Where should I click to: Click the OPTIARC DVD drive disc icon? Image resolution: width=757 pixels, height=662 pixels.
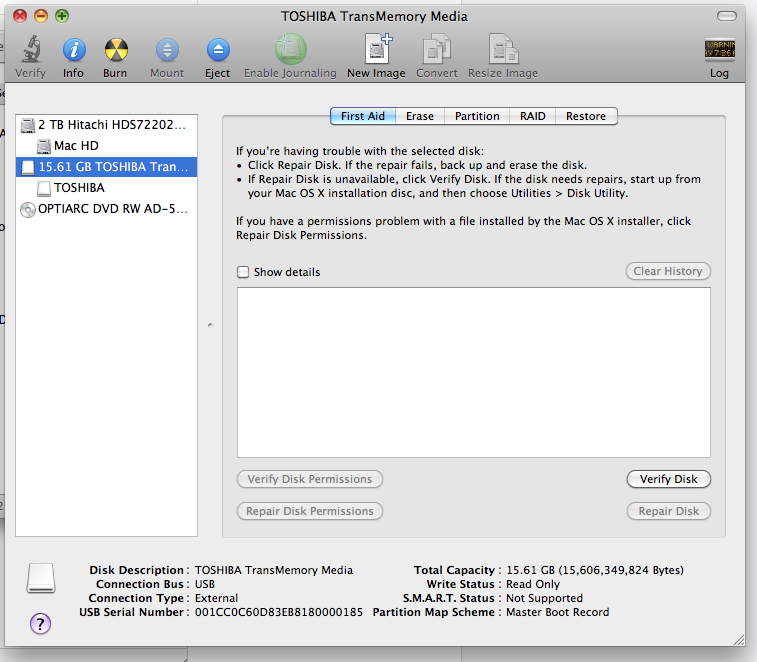[28, 210]
